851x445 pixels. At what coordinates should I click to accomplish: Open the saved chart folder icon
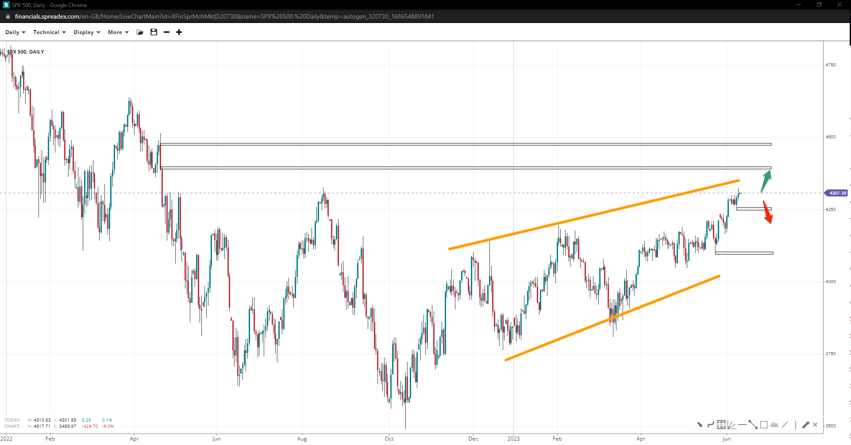click(140, 32)
